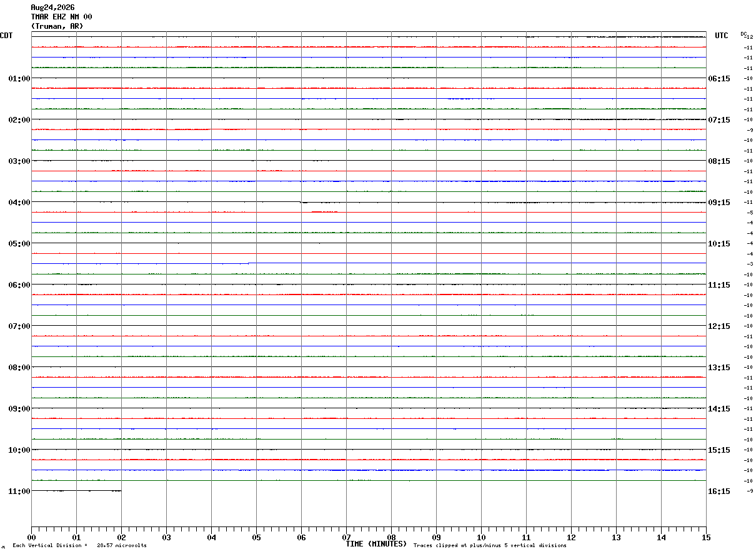Select the 07:00 CDT time label
Screen dimensions: 756x554
[x=19, y=326]
